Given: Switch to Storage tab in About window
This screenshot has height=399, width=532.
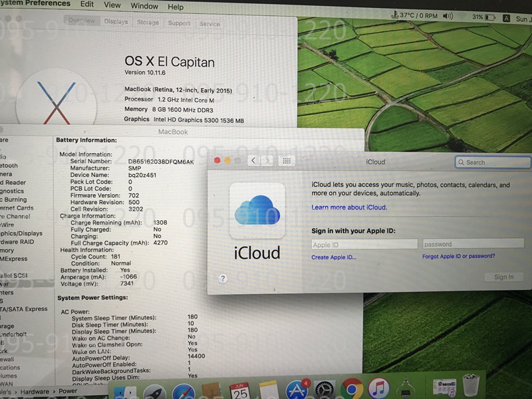Looking at the screenshot, I should 148,23.
